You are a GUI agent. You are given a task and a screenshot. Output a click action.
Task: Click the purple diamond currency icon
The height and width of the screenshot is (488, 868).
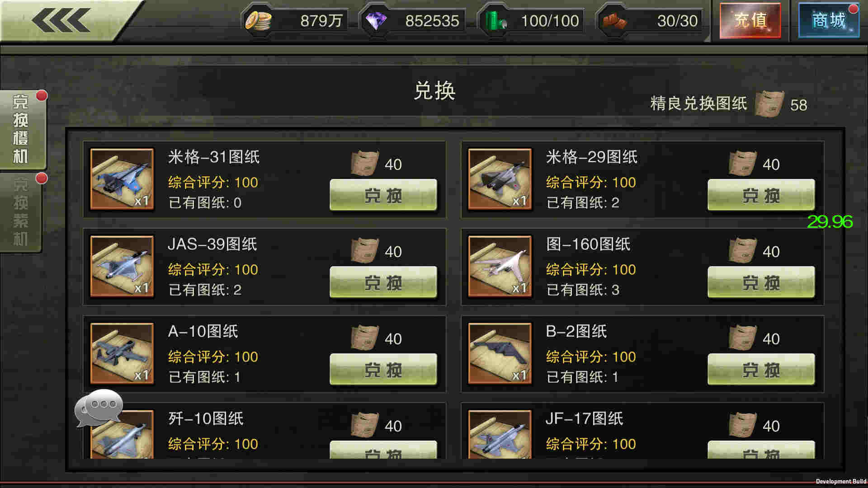click(x=376, y=21)
